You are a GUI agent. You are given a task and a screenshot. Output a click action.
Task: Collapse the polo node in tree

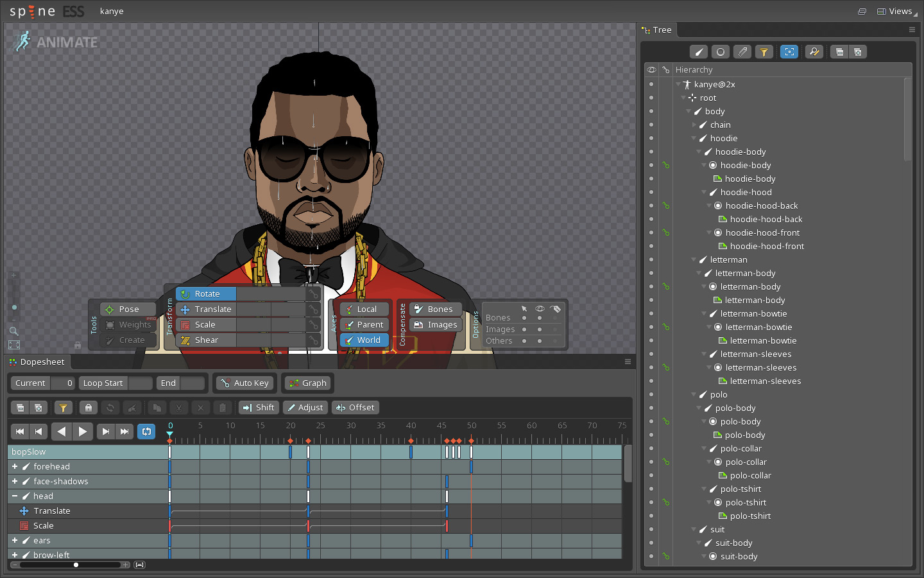(694, 394)
